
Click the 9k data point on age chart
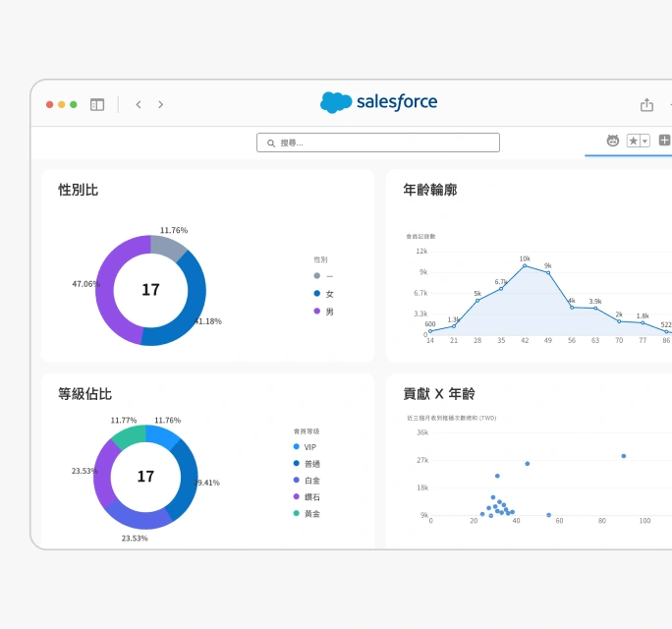[x=548, y=272]
